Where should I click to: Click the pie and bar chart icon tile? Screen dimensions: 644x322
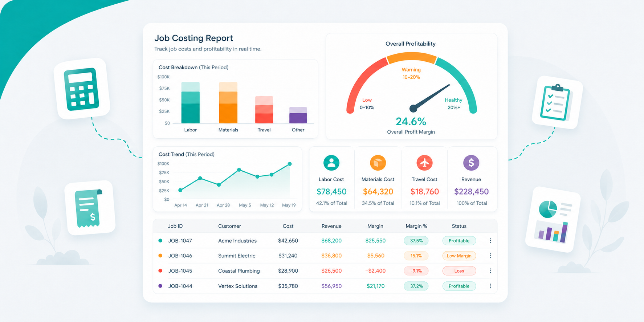tap(553, 220)
